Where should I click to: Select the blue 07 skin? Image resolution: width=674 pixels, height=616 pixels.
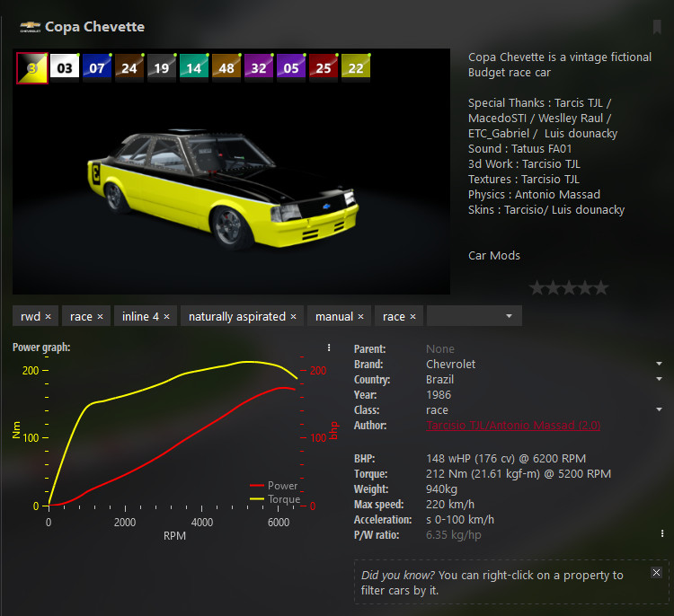point(97,67)
